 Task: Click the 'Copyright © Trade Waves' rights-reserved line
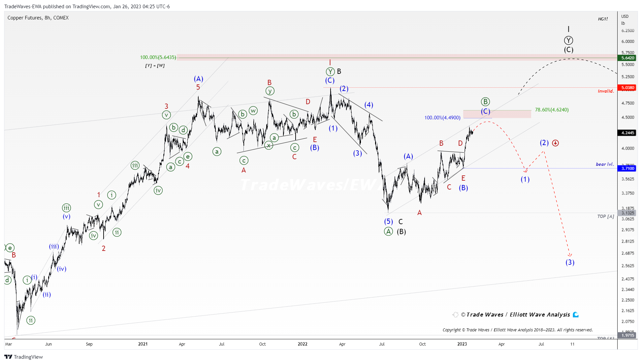tap(518, 330)
